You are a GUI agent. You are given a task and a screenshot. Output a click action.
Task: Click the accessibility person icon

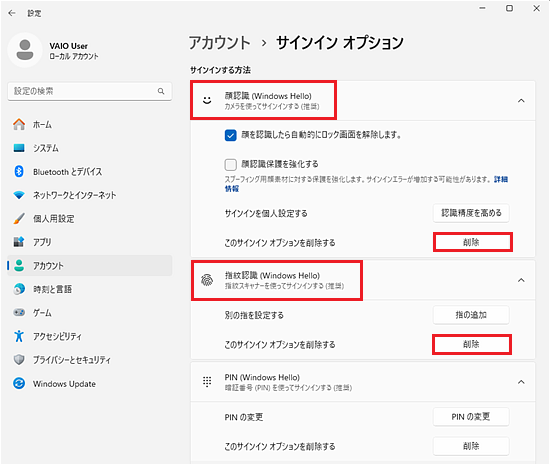(x=19, y=336)
